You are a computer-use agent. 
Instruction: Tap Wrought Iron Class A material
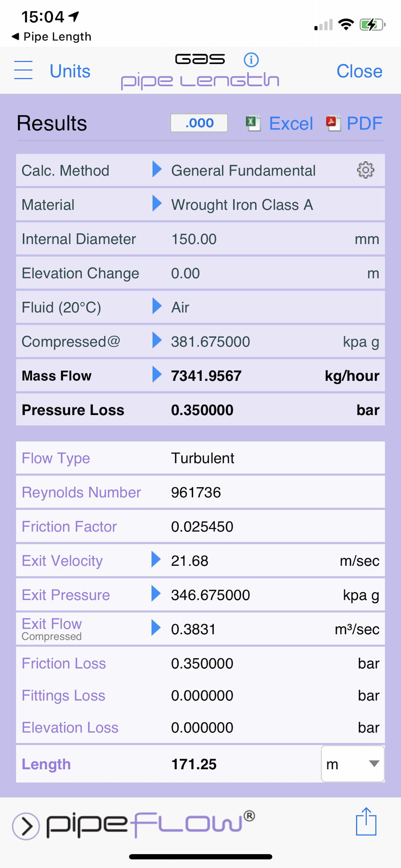point(242,205)
